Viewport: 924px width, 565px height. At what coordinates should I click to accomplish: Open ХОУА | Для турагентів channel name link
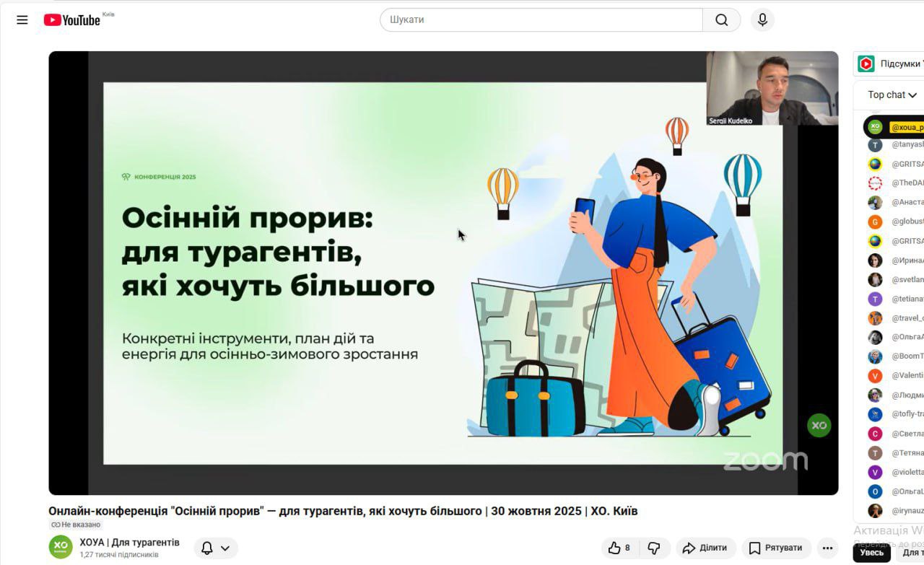[x=130, y=543]
